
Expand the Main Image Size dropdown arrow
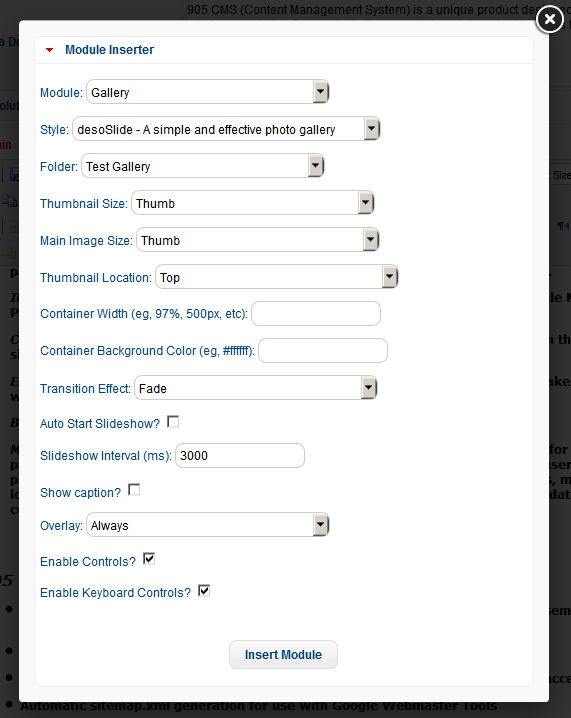coord(370,240)
